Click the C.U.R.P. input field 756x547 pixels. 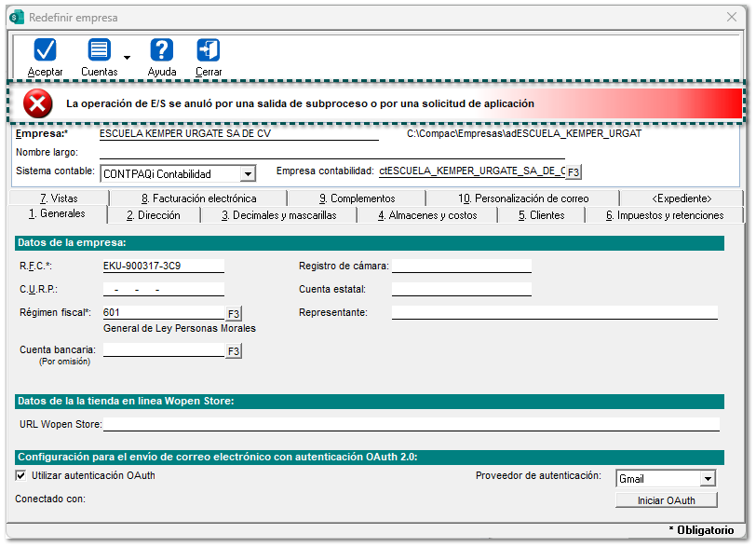point(164,290)
